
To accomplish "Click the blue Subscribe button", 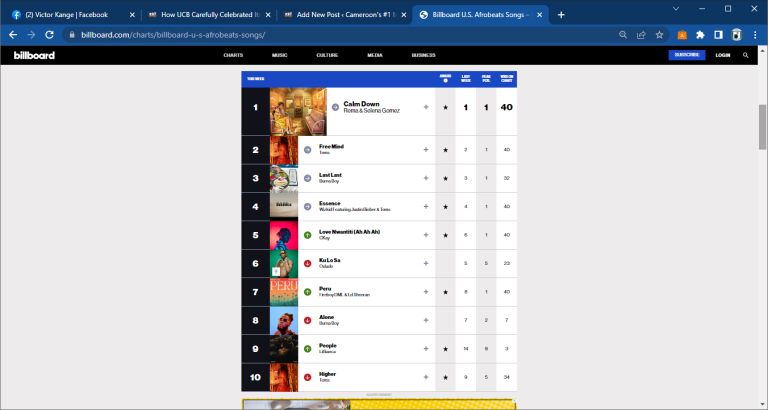I will pyautogui.click(x=686, y=55).
